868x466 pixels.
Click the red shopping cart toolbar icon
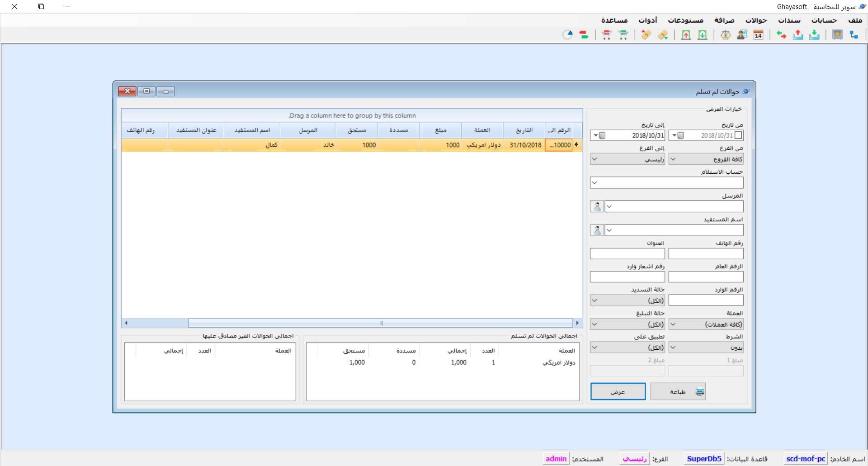point(607,35)
